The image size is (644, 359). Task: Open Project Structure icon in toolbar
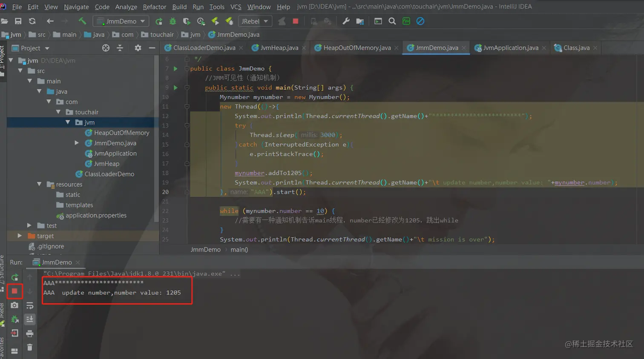pyautogui.click(x=360, y=21)
